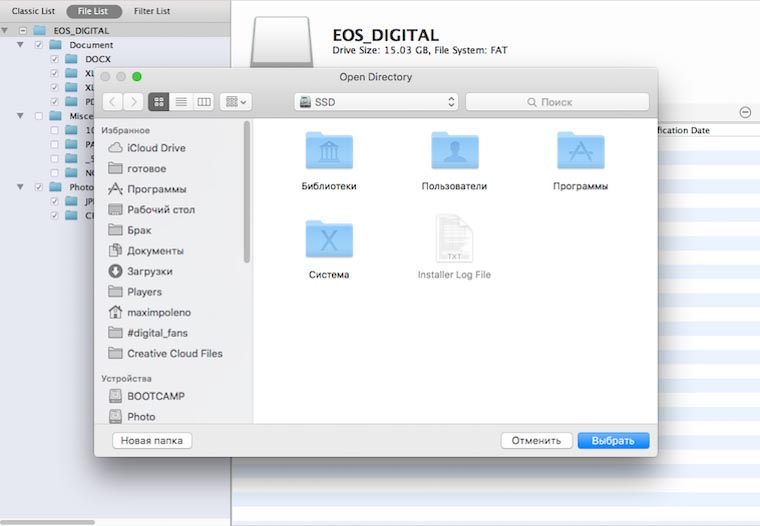Screen dimensions: 760x526
Task: Click the Поиск search field
Action: (557, 102)
